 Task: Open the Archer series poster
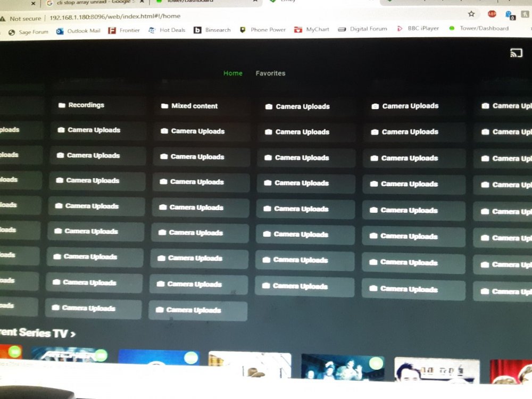coord(70,354)
